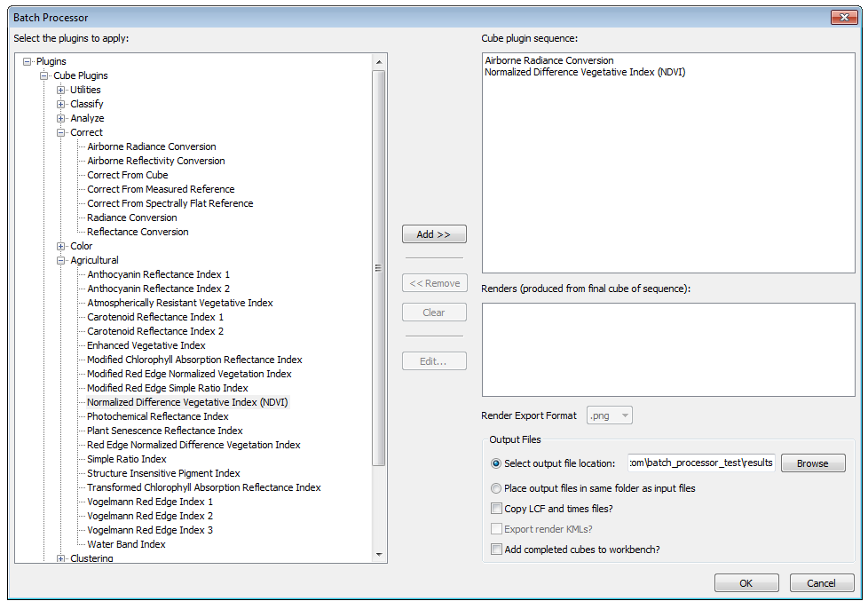Select Modified Red Edge Simple Ratio Index
This screenshot has width=868, height=609.
click(x=168, y=388)
